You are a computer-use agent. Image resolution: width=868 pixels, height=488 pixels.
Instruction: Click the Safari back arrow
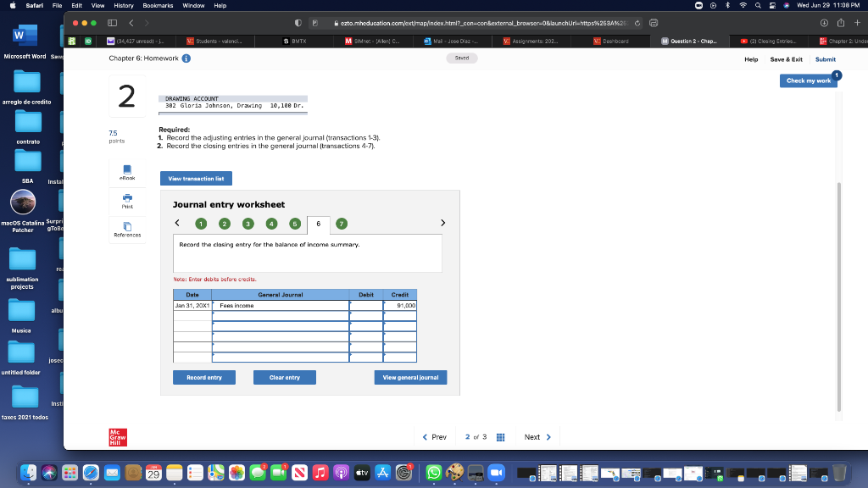click(131, 23)
